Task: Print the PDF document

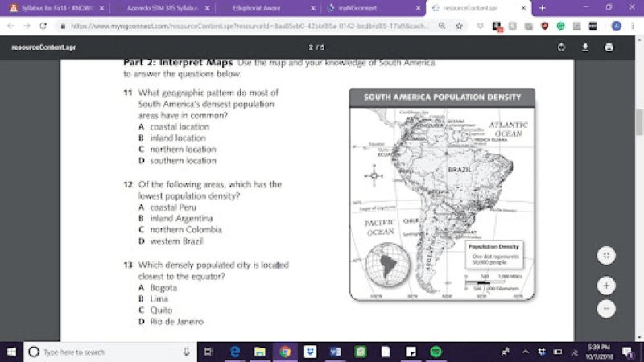Action: [609, 47]
